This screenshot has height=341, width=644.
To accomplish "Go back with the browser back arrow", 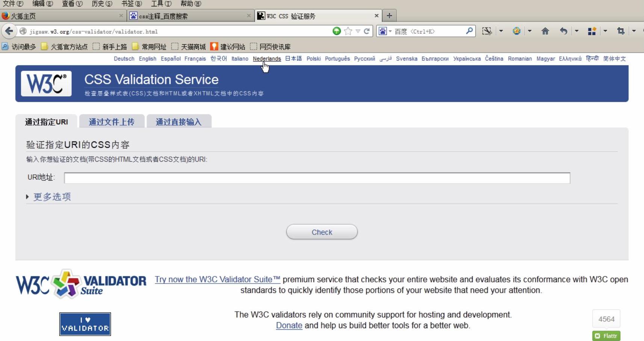I will (x=9, y=31).
